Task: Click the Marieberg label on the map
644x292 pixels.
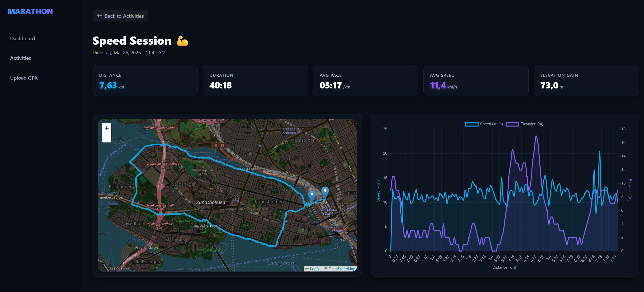Action: tap(176, 240)
